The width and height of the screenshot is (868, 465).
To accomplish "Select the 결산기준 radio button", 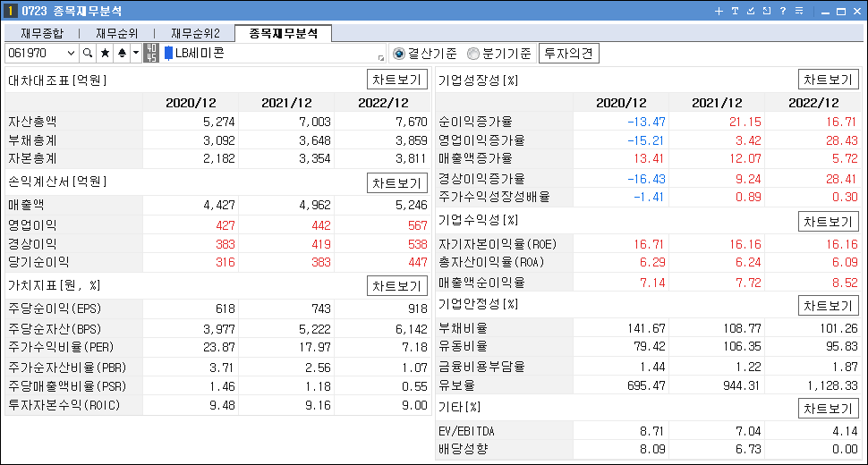I will tap(398, 54).
